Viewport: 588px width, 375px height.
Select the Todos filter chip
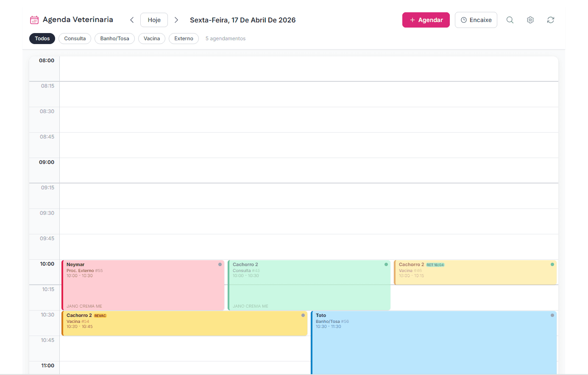coord(42,39)
